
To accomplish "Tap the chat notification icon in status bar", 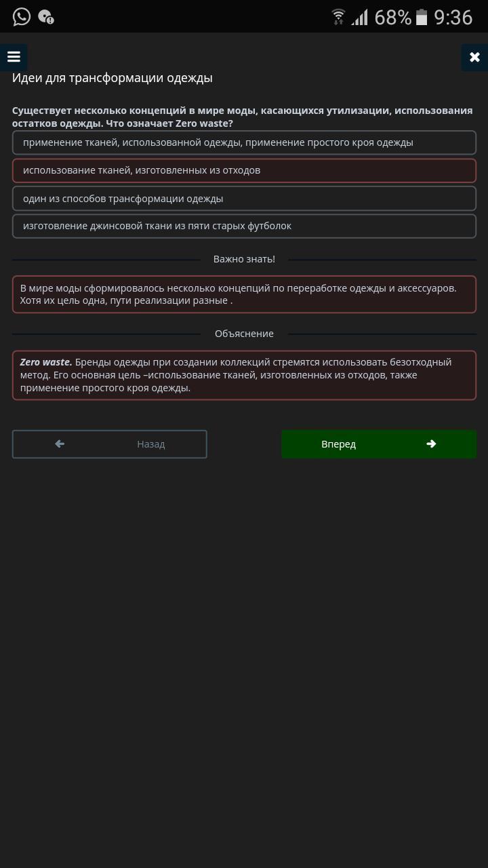I will (x=46, y=17).
